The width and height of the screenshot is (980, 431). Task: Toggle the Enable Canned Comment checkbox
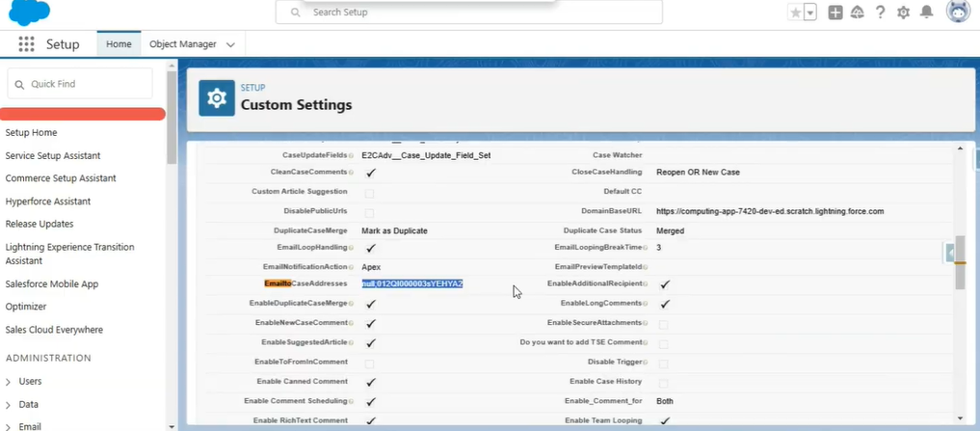[x=371, y=382]
